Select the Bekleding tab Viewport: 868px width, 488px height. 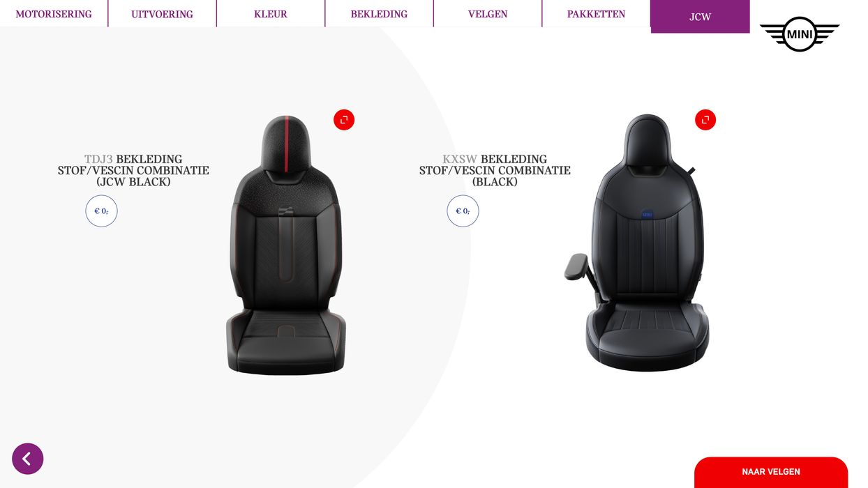(x=379, y=14)
